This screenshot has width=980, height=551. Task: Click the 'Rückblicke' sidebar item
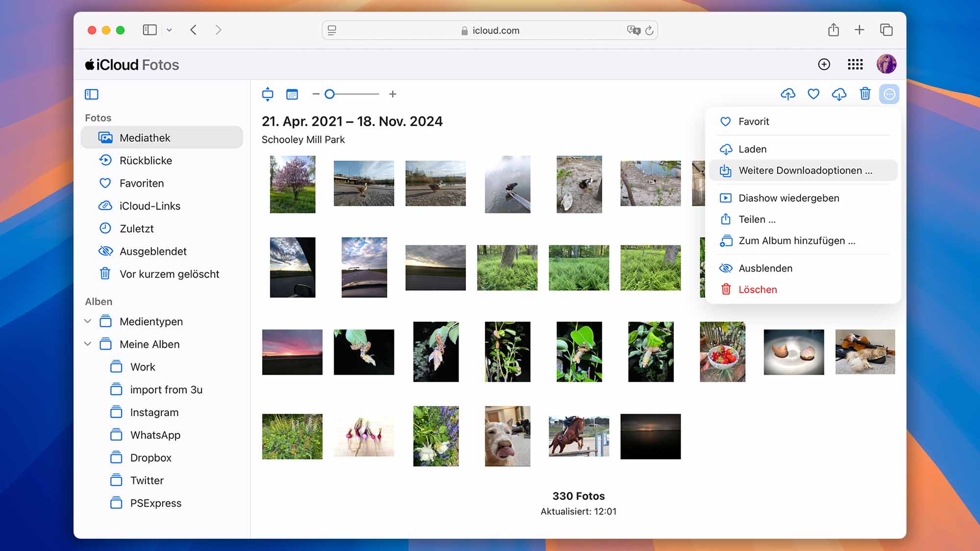coord(146,160)
